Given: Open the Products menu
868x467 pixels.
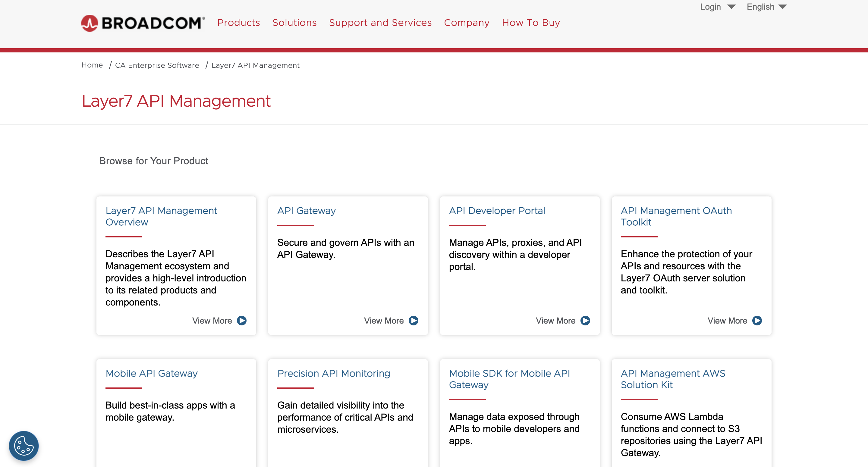Looking at the screenshot, I should click(238, 23).
